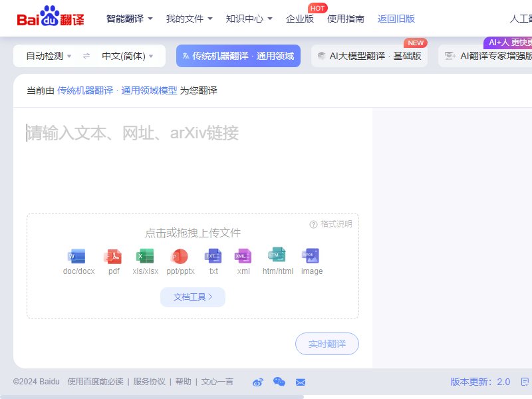532x399 pixels.
Task: Select the 传统机器翻译 · 通用领域 tab
Action: point(238,56)
